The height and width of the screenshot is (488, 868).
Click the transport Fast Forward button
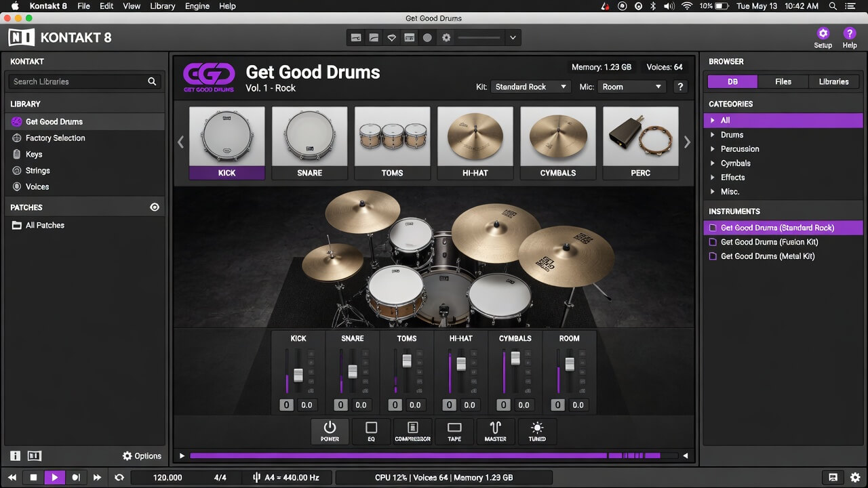[96, 477]
